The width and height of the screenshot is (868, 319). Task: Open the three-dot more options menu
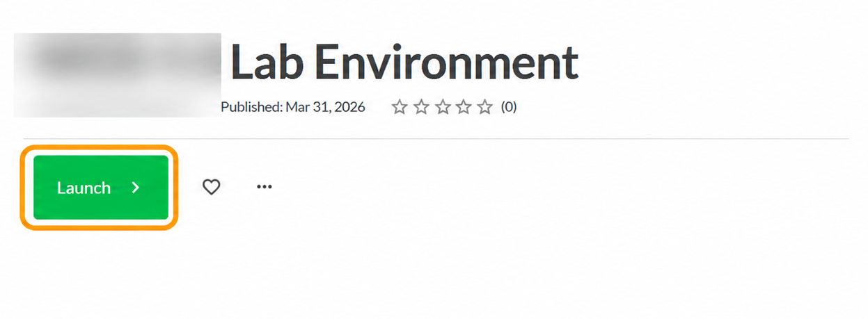pos(265,187)
